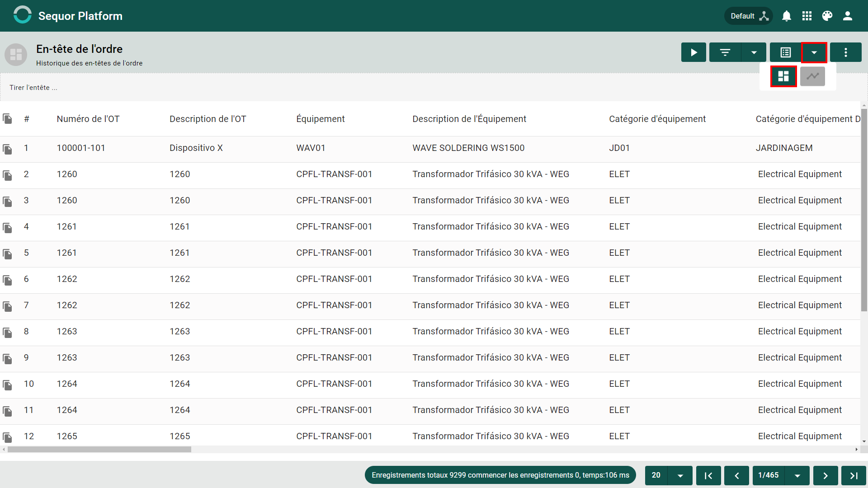Expand the filter dropdown arrow
The width and height of the screenshot is (868, 488).
(754, 52)
